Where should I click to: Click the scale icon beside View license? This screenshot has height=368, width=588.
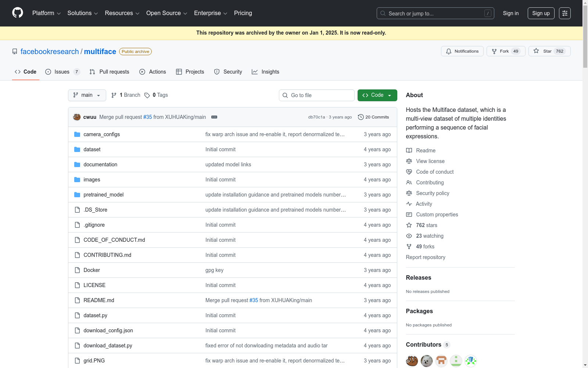coord(409,161)
